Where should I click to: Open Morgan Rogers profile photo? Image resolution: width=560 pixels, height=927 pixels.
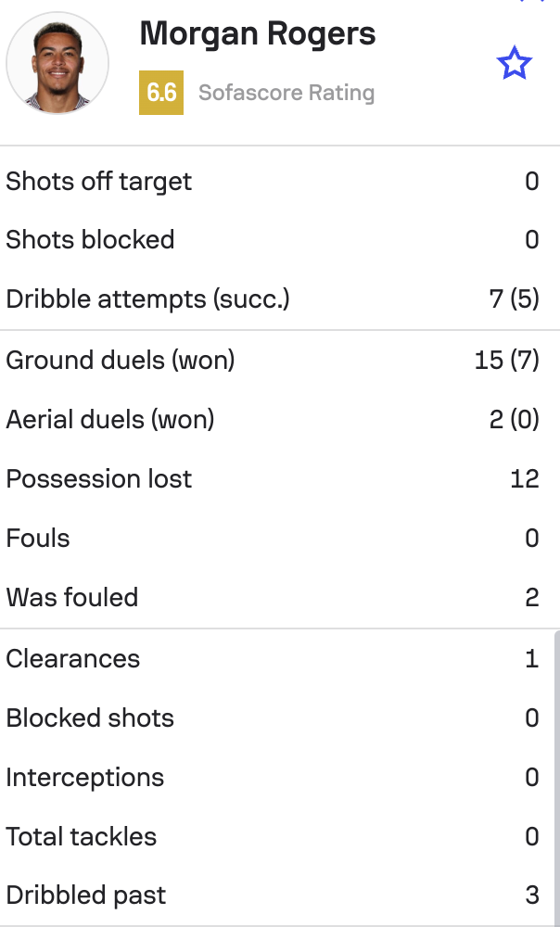[x=57, y=63]
